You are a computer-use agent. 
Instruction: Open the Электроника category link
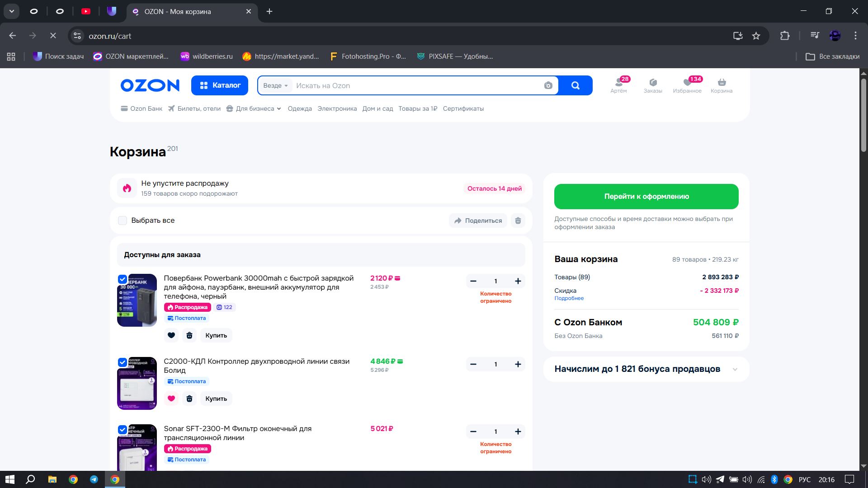point(337,108)
